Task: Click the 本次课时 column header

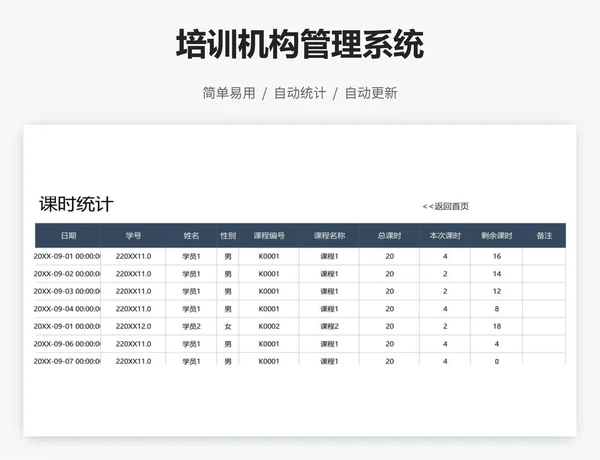Action: pyautogui.click(x=445, y=236)
